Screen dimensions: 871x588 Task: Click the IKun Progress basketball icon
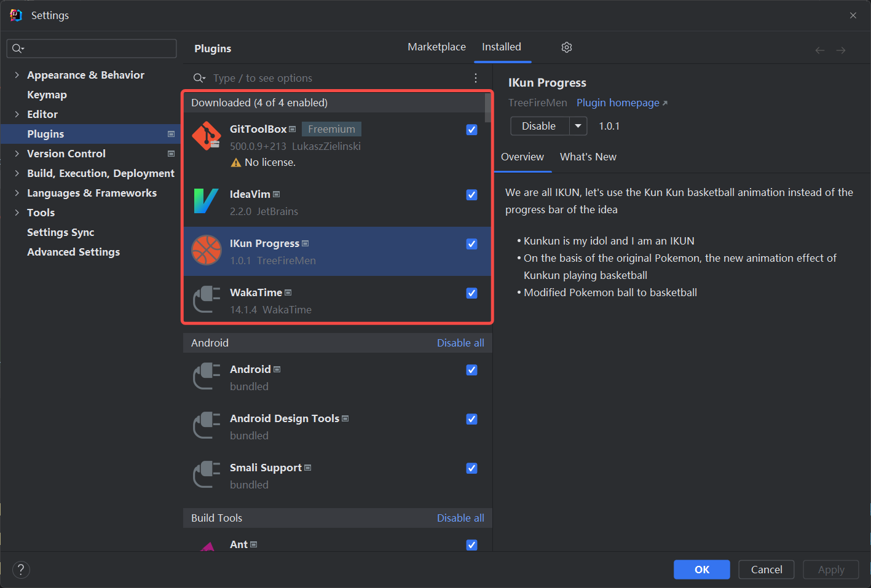pos(206,250)
